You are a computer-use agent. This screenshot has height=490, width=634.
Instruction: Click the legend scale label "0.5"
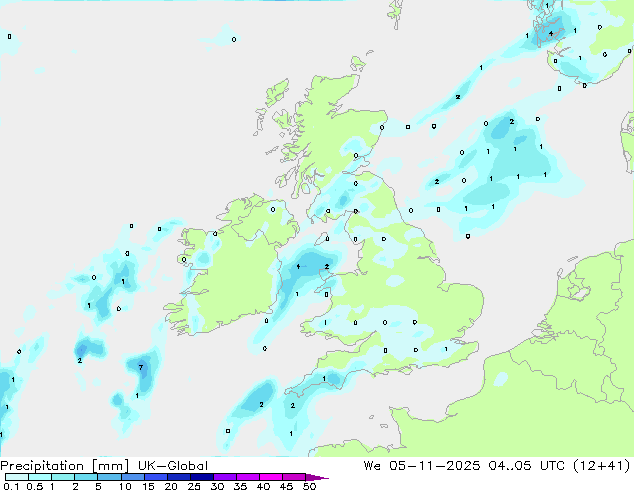point(34,486)
